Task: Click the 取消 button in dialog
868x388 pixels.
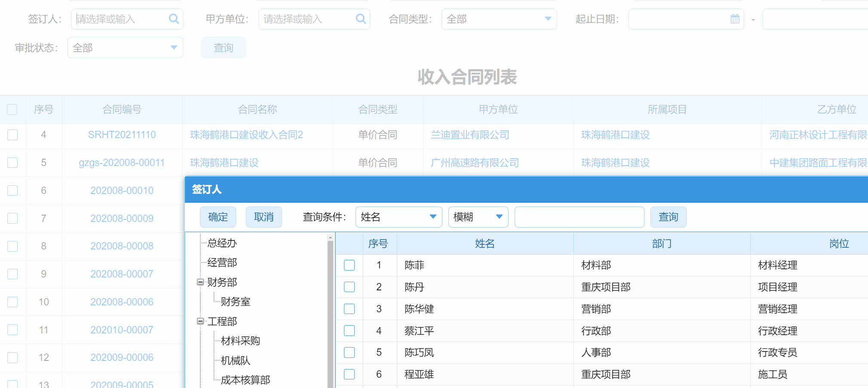Action: (x=264, y=217)
